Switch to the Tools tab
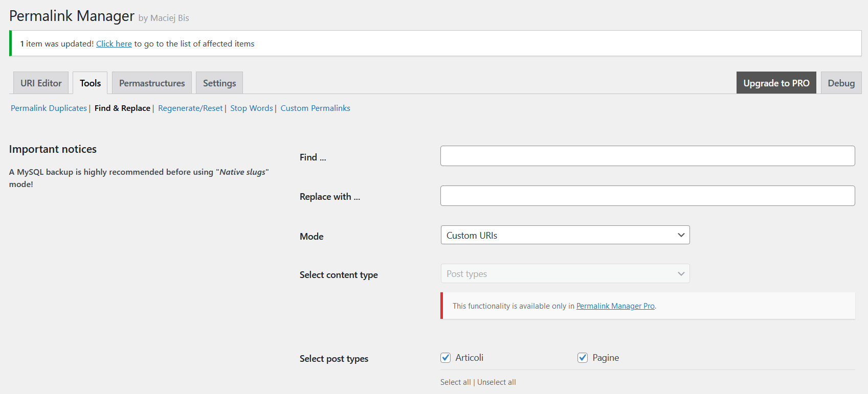 pos(90,83)
